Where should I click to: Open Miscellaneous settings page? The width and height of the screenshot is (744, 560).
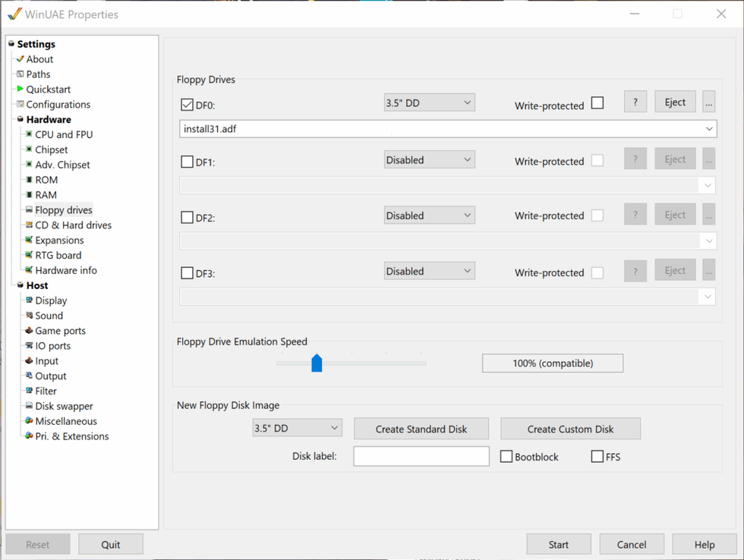click(66, 421)
